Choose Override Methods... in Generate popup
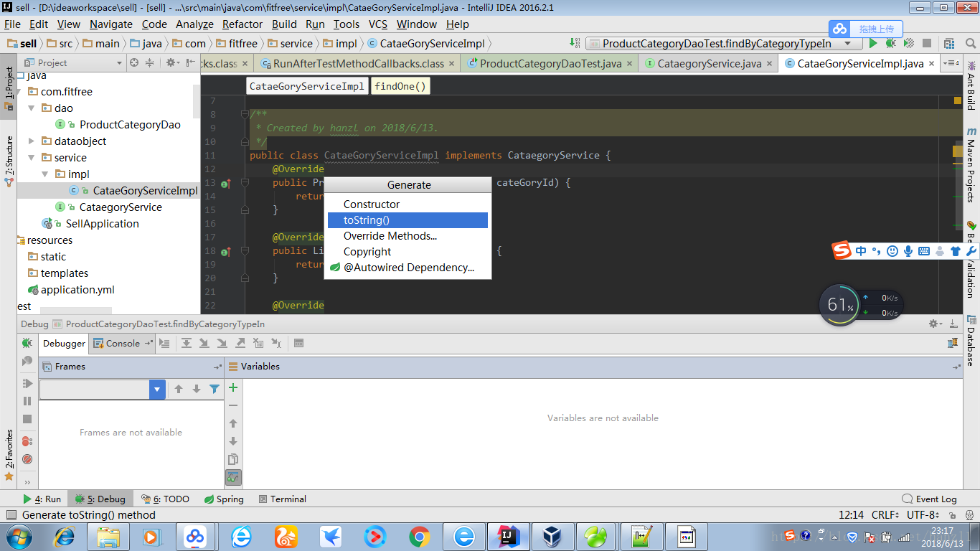980x551 pixels. coord(407,236)
